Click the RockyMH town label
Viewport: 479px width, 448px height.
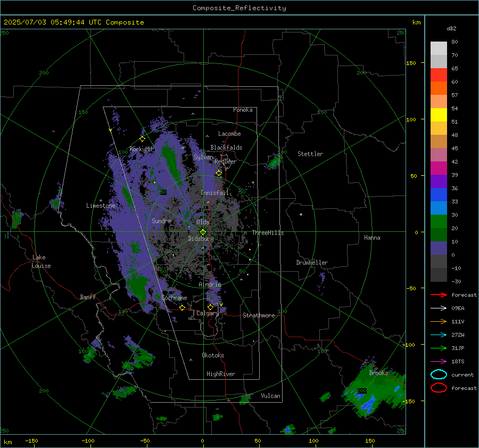[141, 149]
